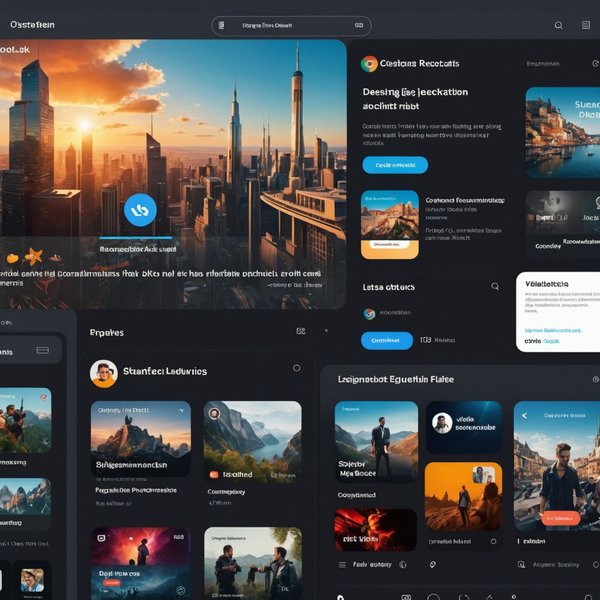Click the orange button on the city street photo
This screenshot has width=600, height=600.
pyautogui.click(x=561, y=518)
